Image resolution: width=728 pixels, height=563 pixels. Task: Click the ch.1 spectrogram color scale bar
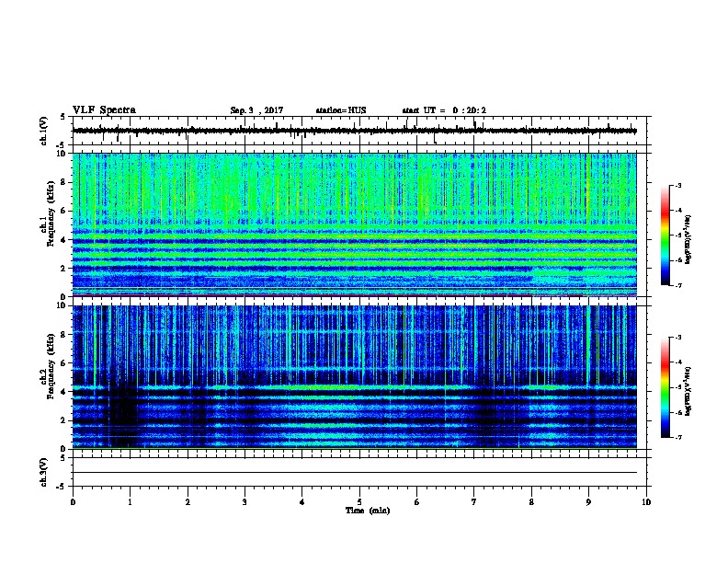click(x=665, y=236)
